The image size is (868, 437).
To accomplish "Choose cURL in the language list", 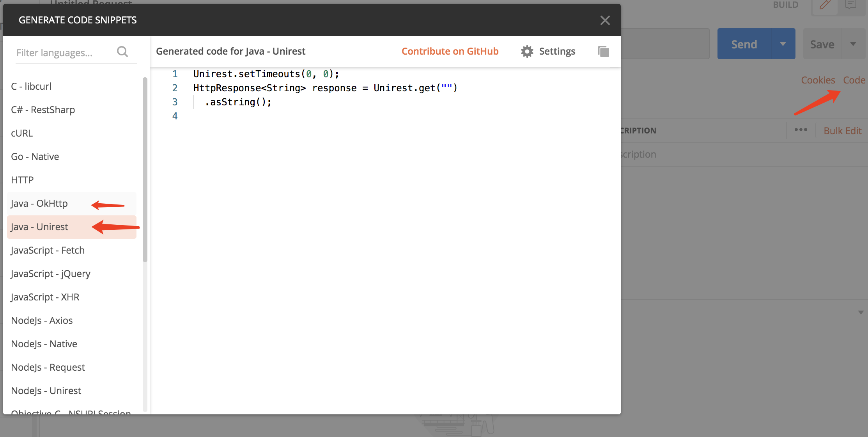I will [22, 133].
